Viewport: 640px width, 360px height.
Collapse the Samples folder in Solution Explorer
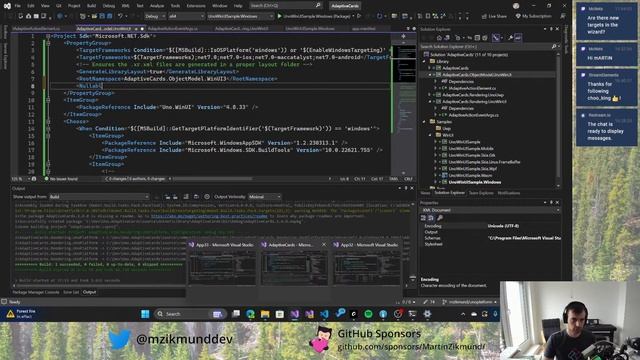[424, 122]
